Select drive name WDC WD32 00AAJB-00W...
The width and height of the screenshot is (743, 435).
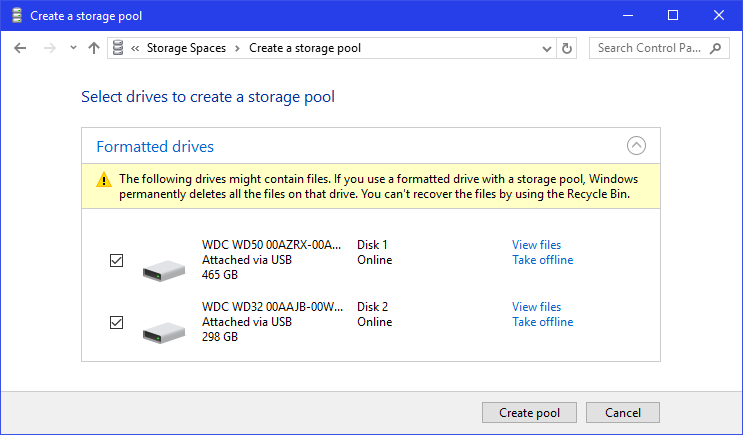[272, 307]
